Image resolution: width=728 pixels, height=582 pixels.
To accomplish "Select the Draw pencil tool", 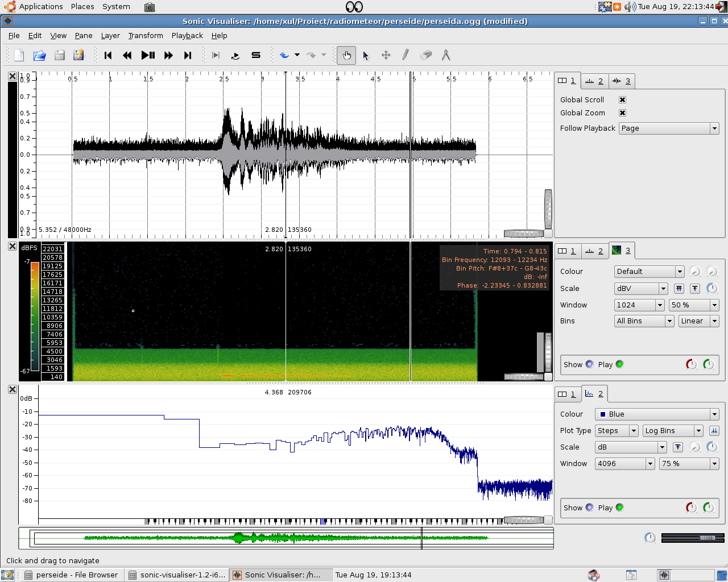I will click(x=406, y=55).
